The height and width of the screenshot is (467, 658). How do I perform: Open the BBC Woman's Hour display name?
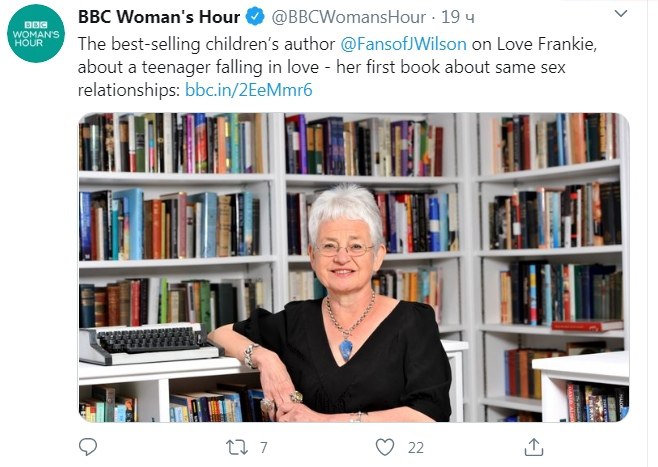(x=159, y=17)
